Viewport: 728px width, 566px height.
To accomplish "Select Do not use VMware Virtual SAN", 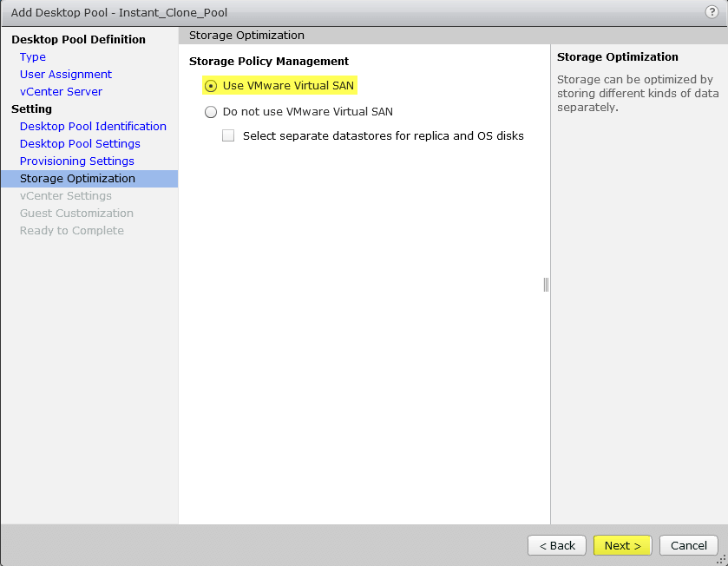I will click(x=211, y=112).
